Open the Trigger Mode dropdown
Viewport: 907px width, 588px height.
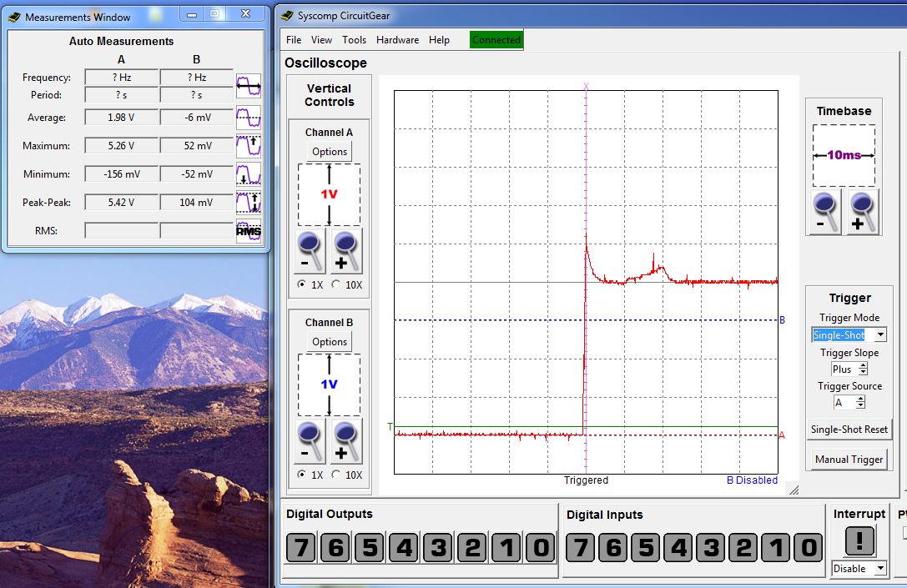pyautogui.click(x=880, y=334)
